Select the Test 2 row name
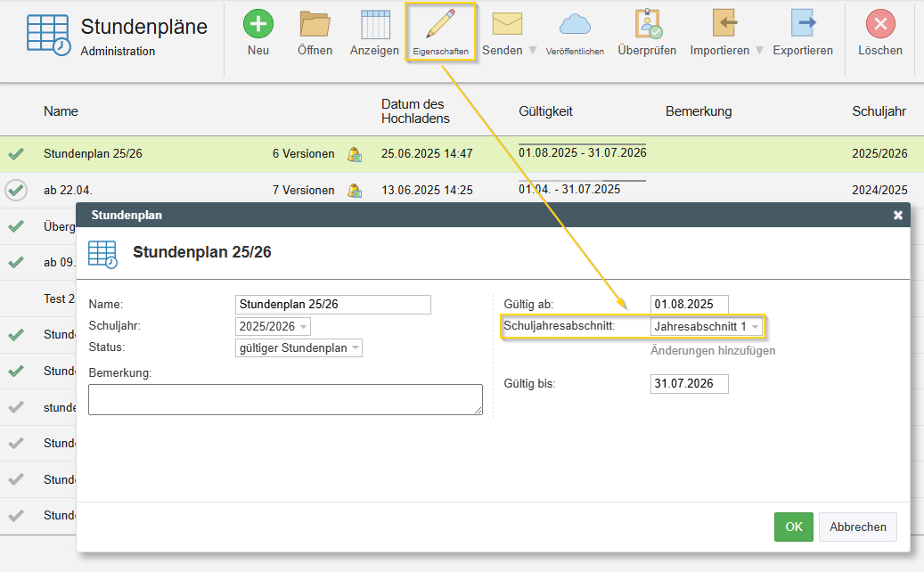The image size is (924, 572). pyautogui.click(x=59, y=298)
